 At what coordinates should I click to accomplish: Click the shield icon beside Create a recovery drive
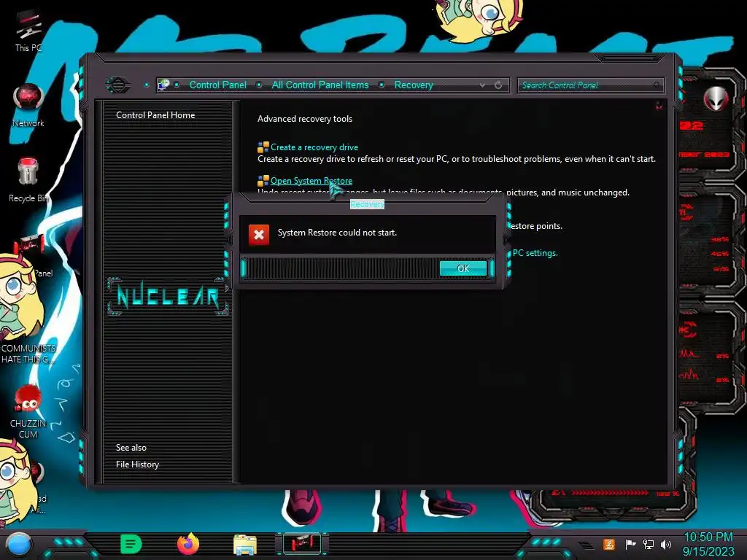[263, 147]
